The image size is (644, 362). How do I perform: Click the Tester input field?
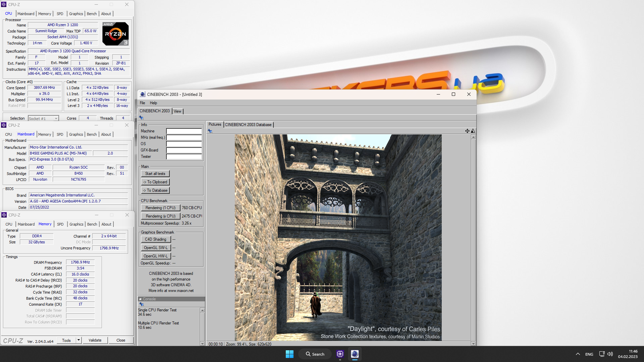(x=184, y=157)
